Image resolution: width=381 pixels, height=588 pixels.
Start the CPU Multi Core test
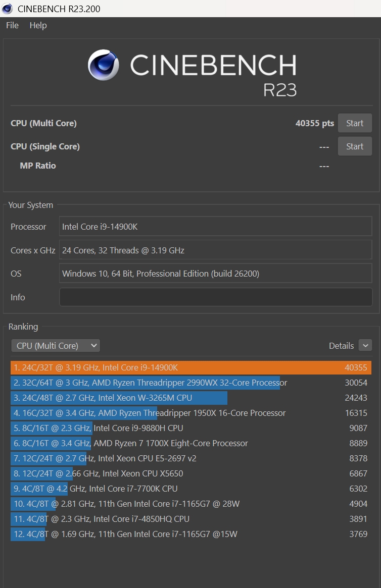(x=355, y=123)
